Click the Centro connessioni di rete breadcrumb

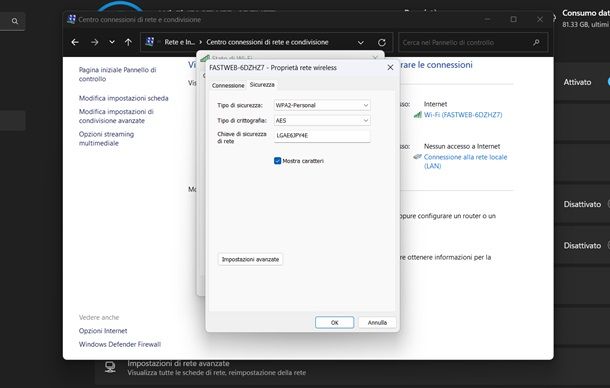tap(267, 42)
